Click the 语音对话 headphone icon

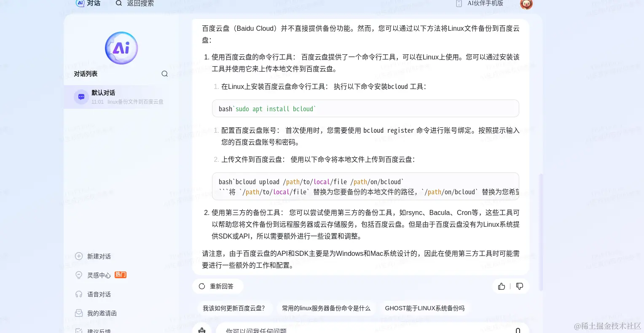[x=78, y=294]
